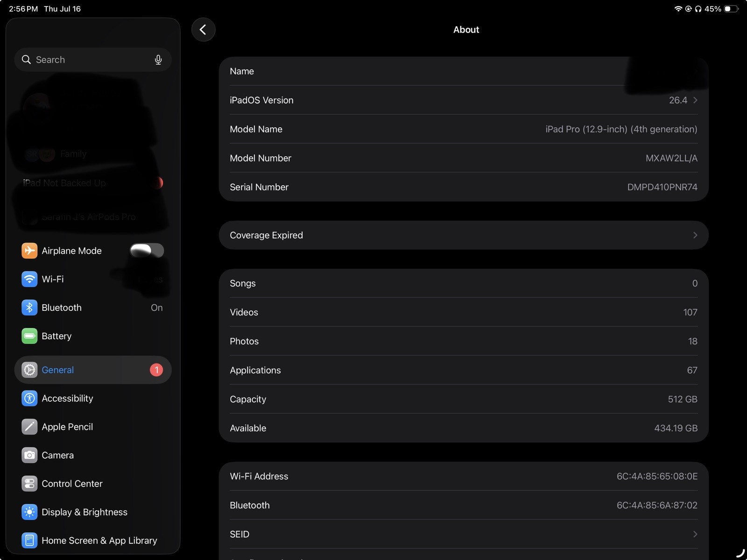Expand the iPadOS Version row chevron
This screenshot has height=560, width=747.
coord(695,100)
